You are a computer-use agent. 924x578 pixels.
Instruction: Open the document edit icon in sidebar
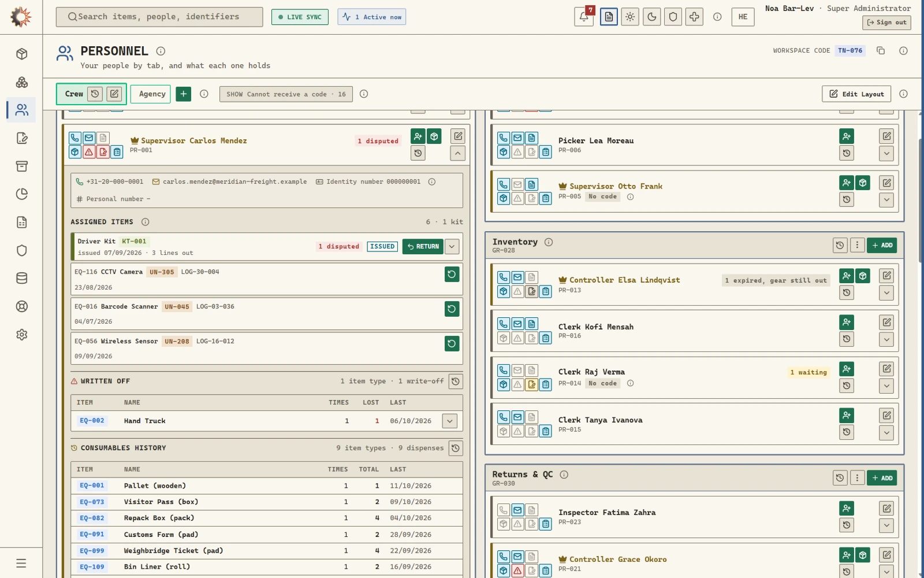click(22, 138)
